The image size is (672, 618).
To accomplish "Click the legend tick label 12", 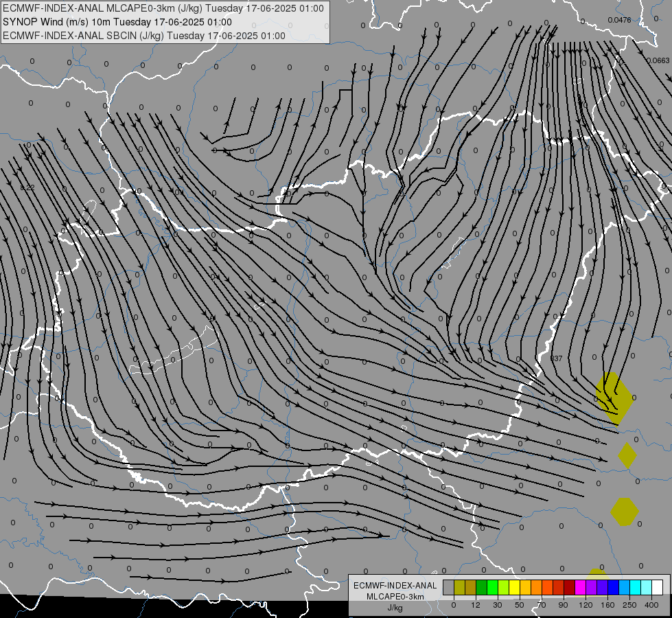I will tap(476, 605).
